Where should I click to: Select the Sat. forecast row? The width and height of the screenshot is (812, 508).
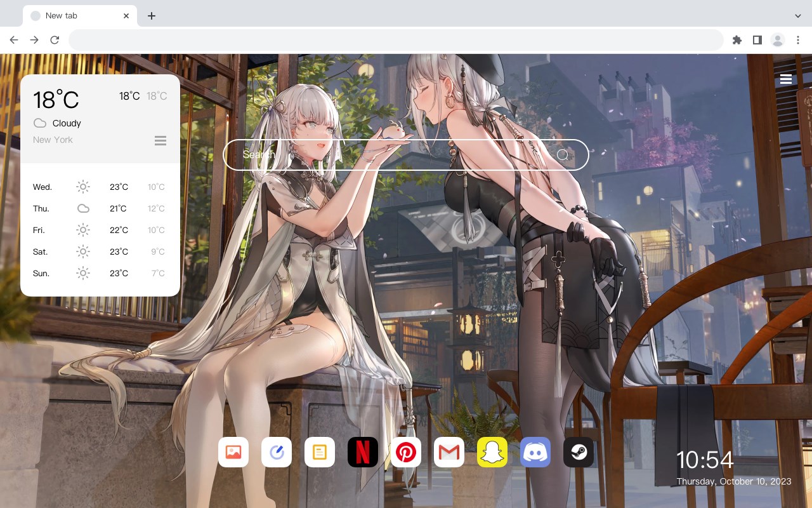coord(100,251)
